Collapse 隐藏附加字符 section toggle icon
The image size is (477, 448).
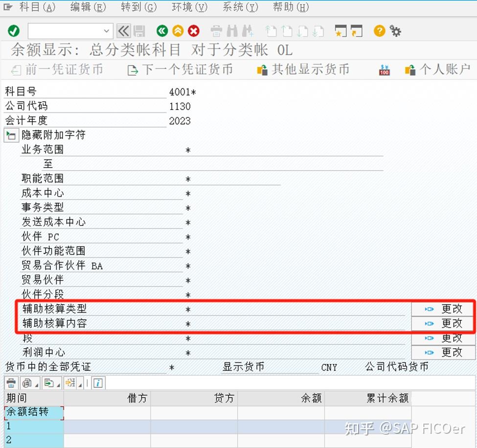point(11,135)
